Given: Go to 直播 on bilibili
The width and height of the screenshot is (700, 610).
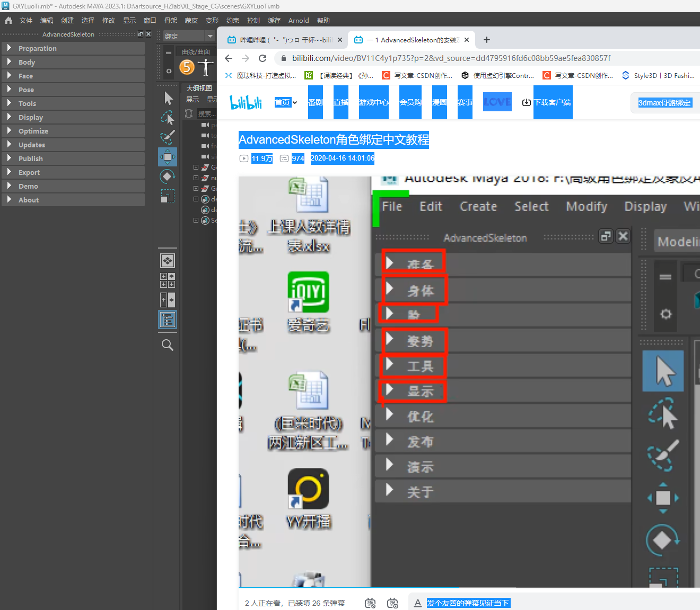Looking at the screenshot, I should [341, 102].
